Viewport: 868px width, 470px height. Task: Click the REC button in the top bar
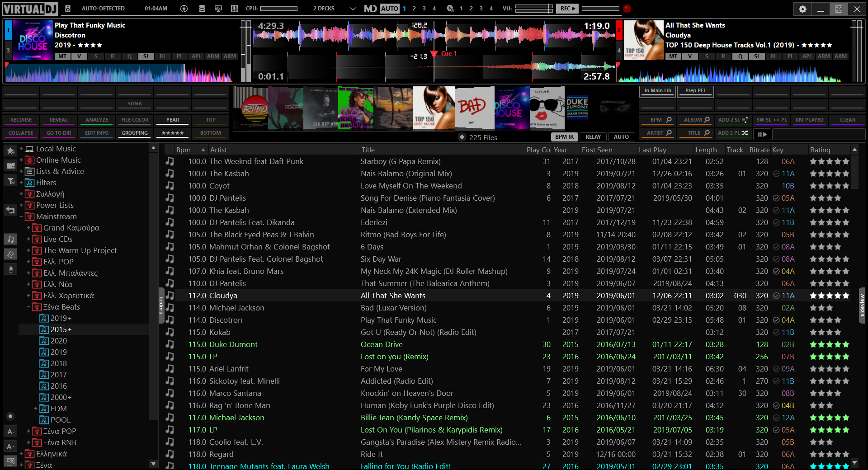[x=567, y=8]
